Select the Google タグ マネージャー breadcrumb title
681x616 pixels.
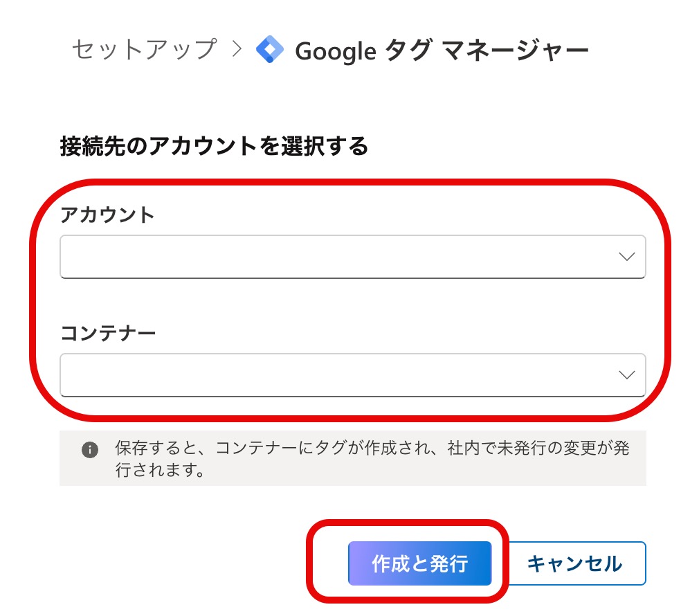442,51
